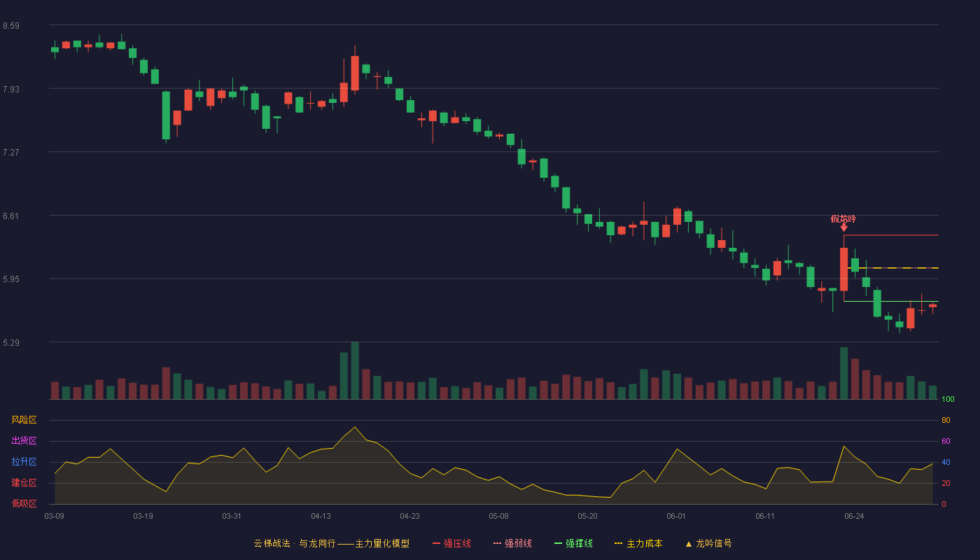
Task: Click the 建仓区 zone label
Action: pos(24,483)
